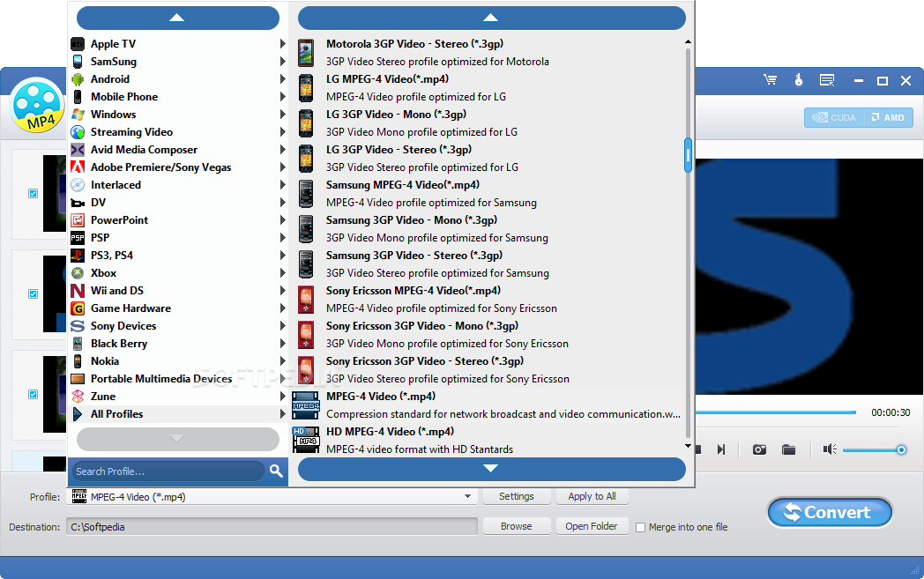Click the MP4 application logo
Viewport: 924px width, 579px height.
(x=37, y=106)
